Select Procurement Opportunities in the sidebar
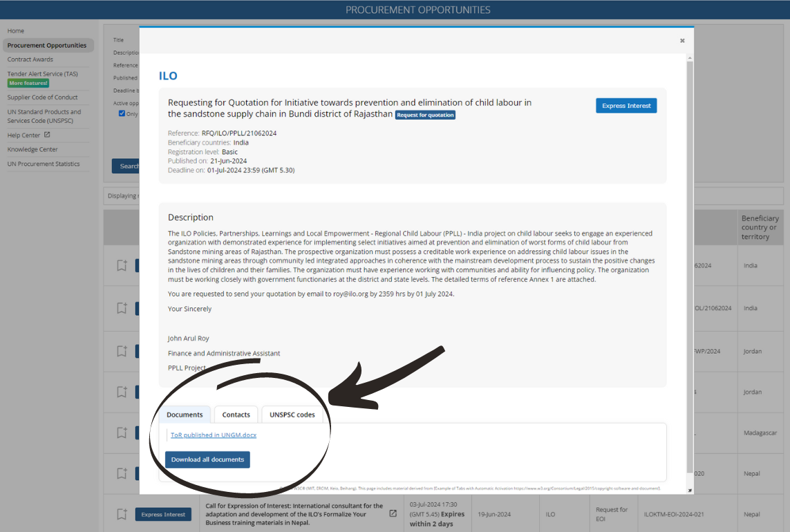 (47, 46)
